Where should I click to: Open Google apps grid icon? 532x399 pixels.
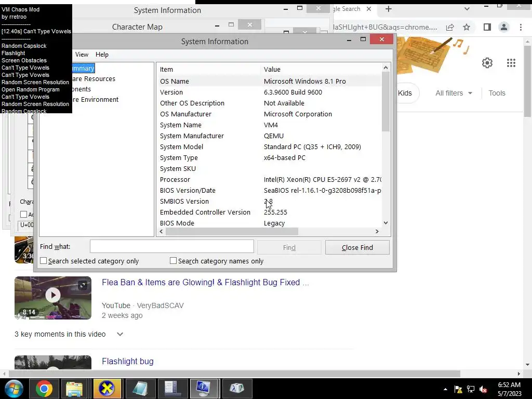[511, 63]
